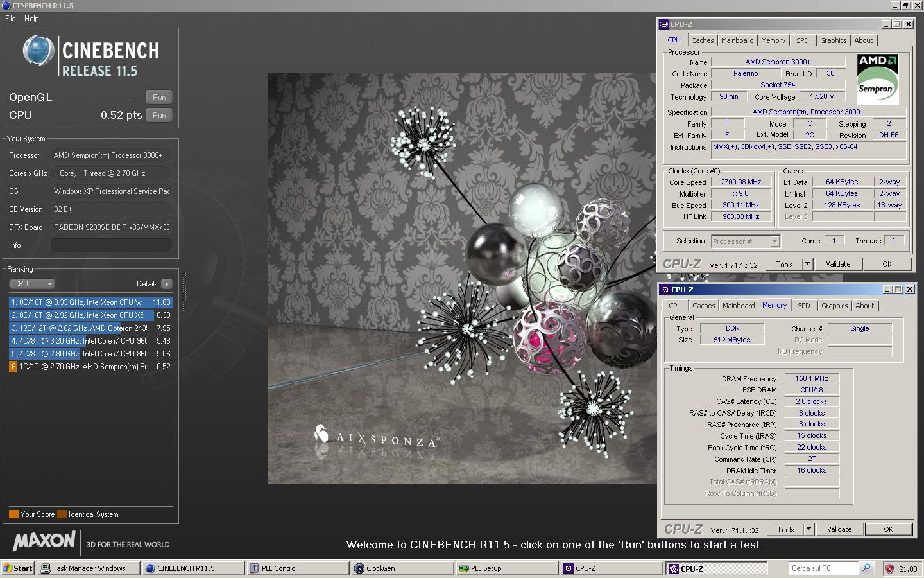The image size is (924, 578).
Task: Switch to ClockGen taskbar item
Action: (x=402, y=568)
